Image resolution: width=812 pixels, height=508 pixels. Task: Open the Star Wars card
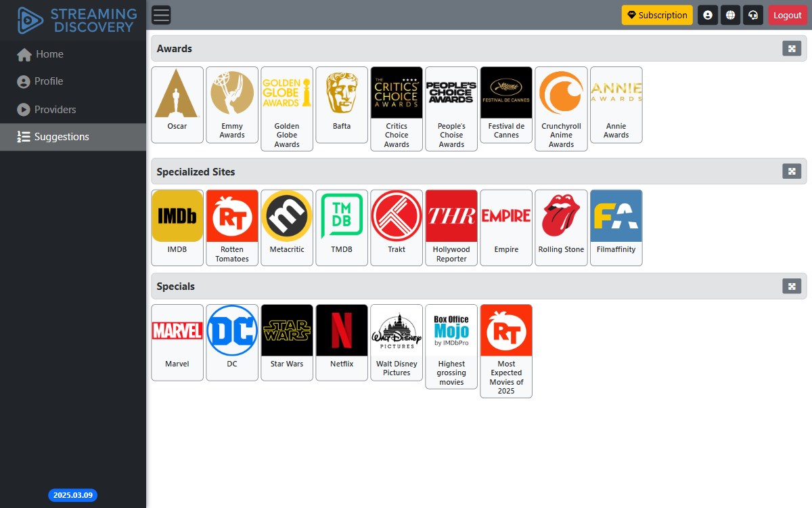pos(287,343)
